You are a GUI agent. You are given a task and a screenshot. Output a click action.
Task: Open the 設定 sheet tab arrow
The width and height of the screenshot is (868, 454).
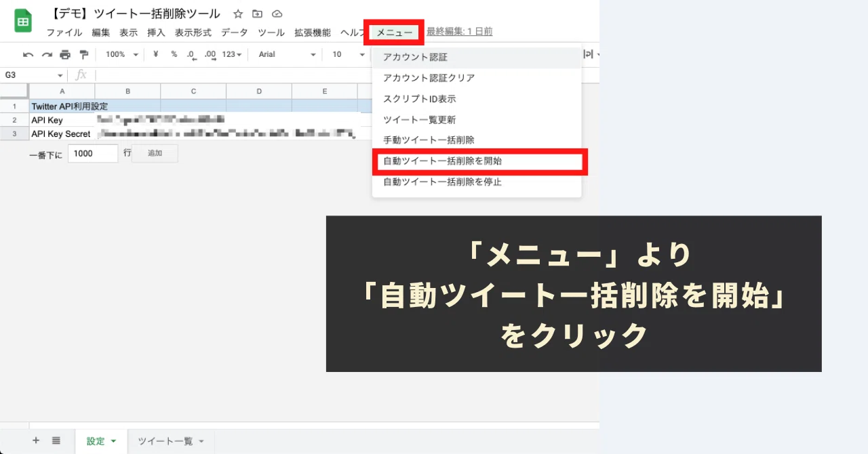tap(113, 441)
